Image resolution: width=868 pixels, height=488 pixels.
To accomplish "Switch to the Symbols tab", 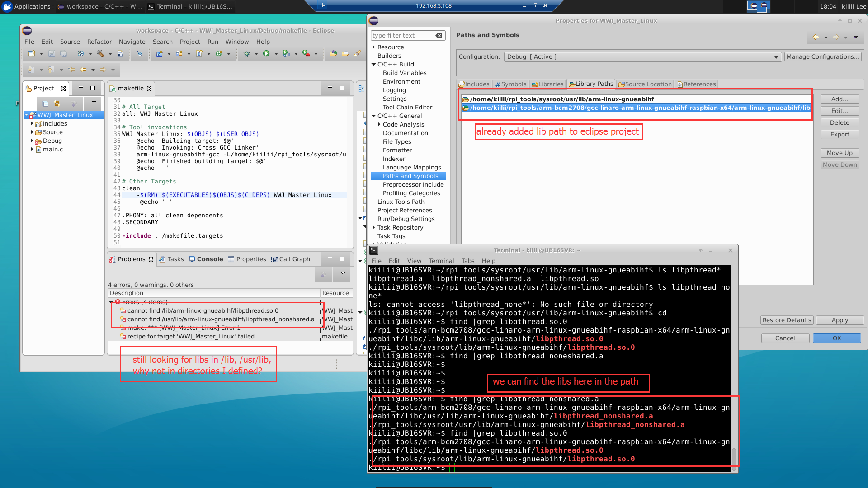I will (510, 84).
